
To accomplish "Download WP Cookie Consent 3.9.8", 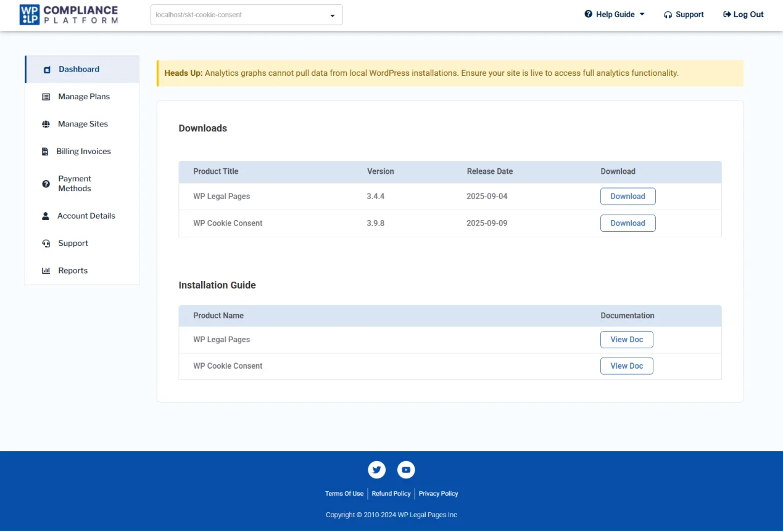I will pos(628,223).
